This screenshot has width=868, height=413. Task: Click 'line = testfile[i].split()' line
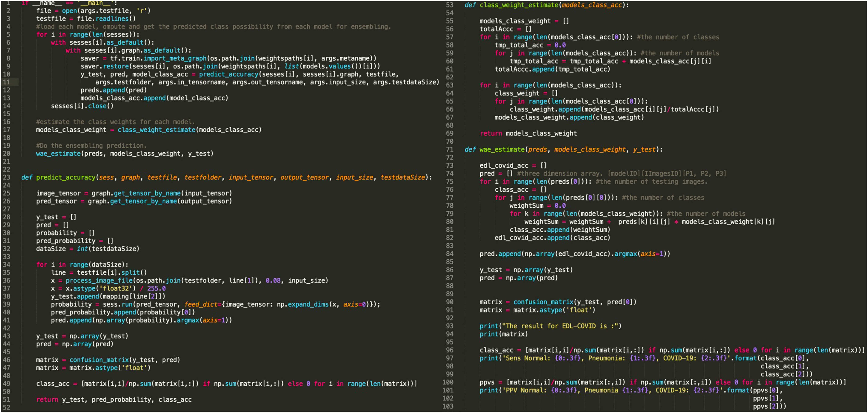[x=99, y=273]
